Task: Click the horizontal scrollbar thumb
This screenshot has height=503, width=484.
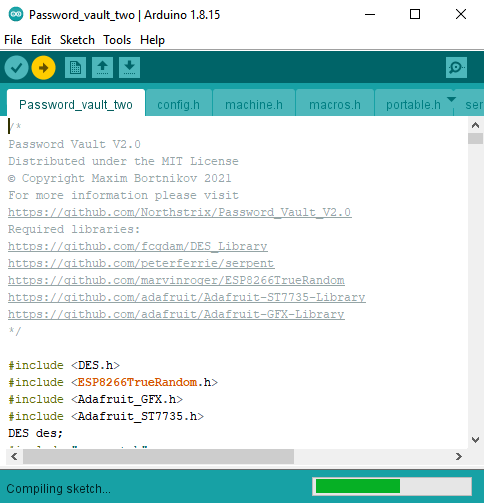Action: pyautogui.click(x=158, y=456)
